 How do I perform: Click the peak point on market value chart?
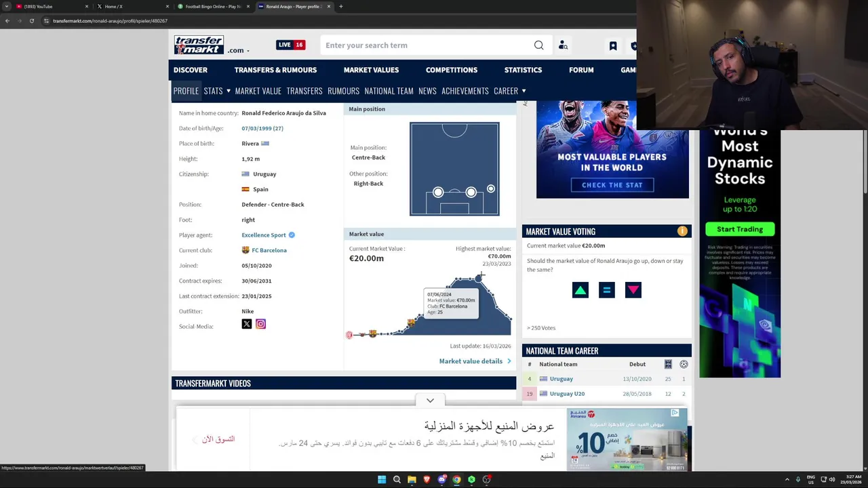(479, 277)
